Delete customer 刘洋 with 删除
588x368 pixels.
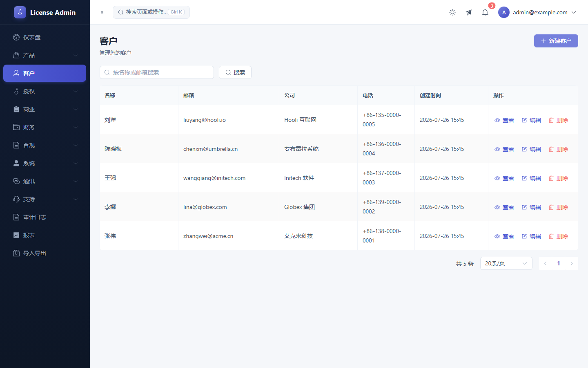pyautogui.click(x=558, y=120)
